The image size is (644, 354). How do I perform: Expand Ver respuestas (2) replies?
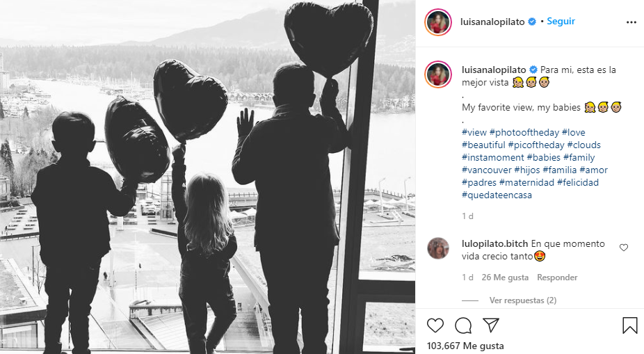click(x=523, y=300)
